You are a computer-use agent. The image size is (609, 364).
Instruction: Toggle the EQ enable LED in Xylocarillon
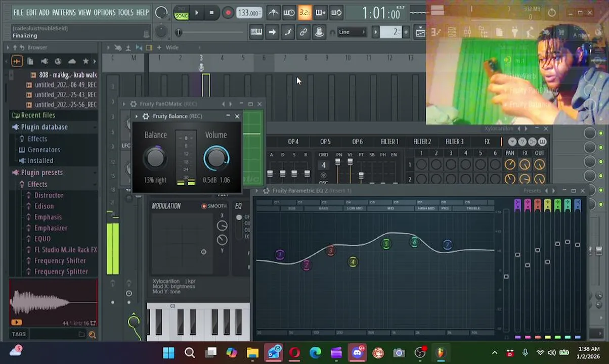click(x=239, y=217)
